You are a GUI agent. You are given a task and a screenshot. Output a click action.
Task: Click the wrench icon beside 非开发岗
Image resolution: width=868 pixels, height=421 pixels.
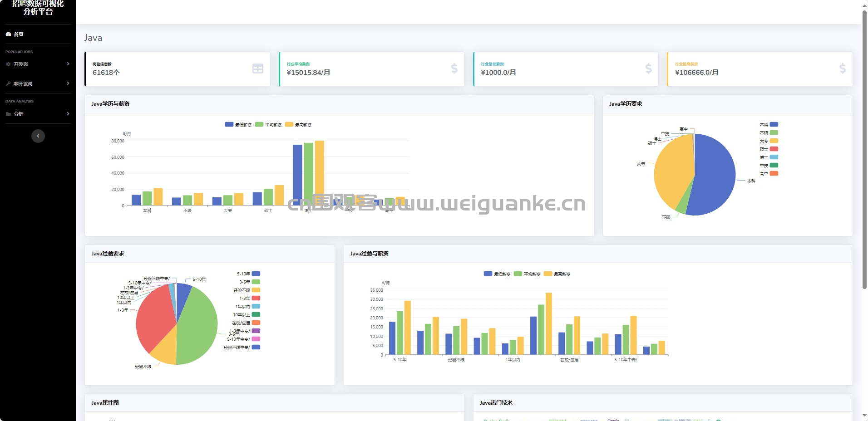pyautogui.click(x=8, y=83)
